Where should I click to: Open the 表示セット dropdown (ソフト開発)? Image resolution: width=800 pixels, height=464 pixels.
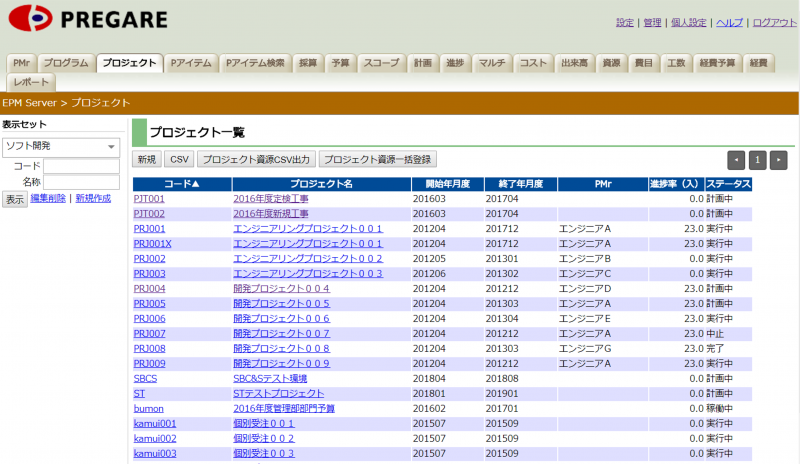pos(60,147)
